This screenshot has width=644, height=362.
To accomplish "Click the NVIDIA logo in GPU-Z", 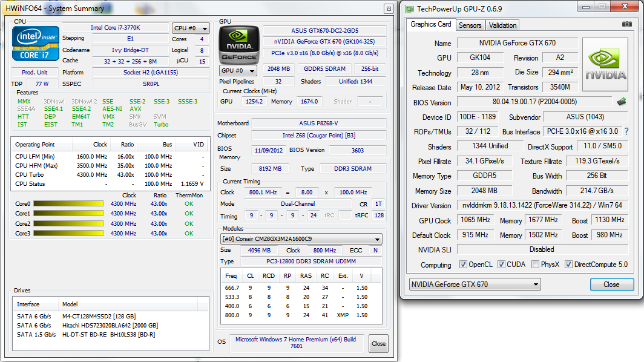I will point(605,65).
